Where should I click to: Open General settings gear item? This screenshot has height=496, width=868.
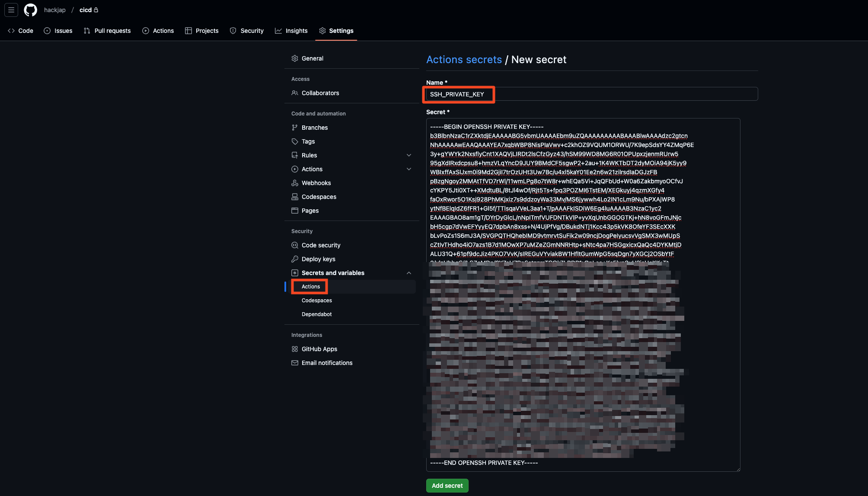[x=312, y=58]
